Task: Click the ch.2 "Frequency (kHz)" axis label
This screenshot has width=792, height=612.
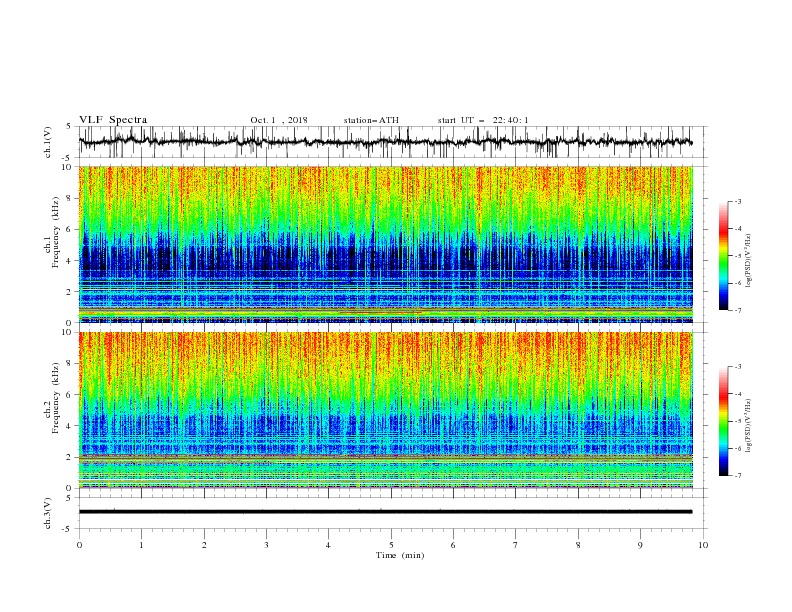Action: tap(56, 397)
